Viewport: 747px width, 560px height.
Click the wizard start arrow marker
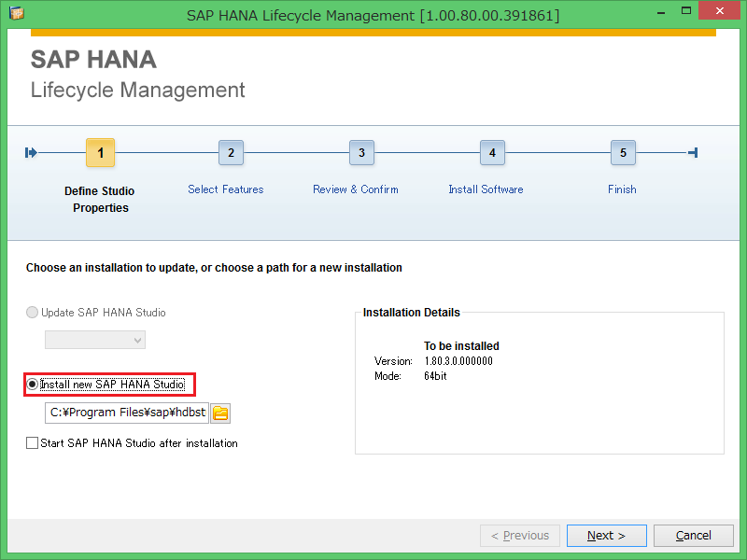31,153
